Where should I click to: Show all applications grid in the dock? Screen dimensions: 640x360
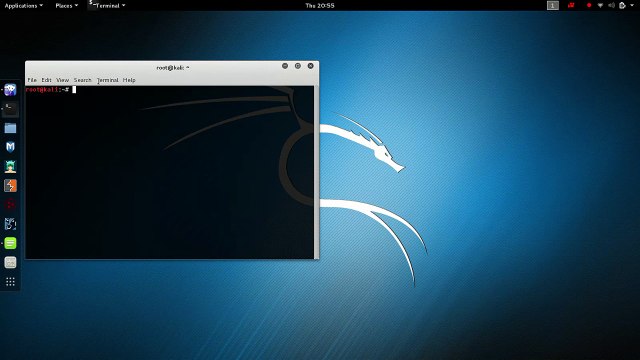tap(10, 282)
